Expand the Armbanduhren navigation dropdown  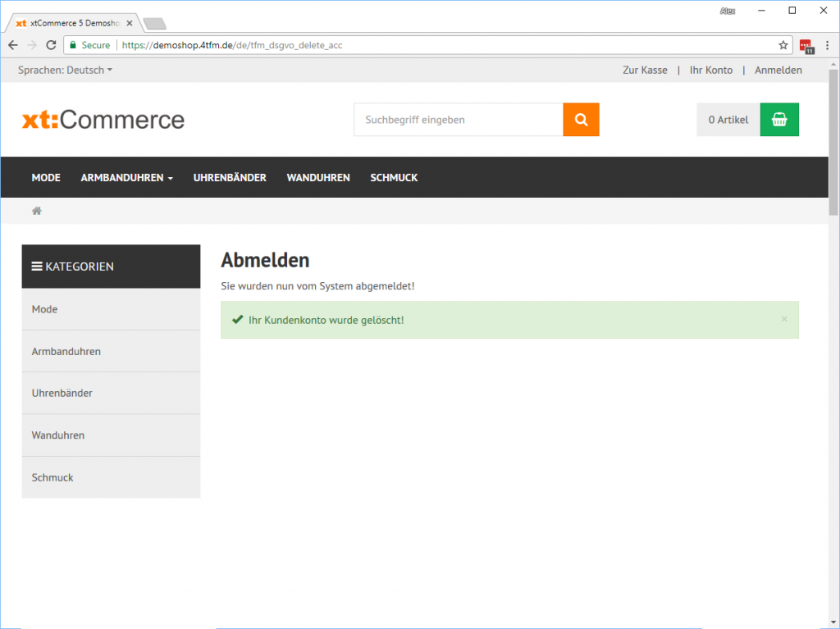tap(126, 178)
